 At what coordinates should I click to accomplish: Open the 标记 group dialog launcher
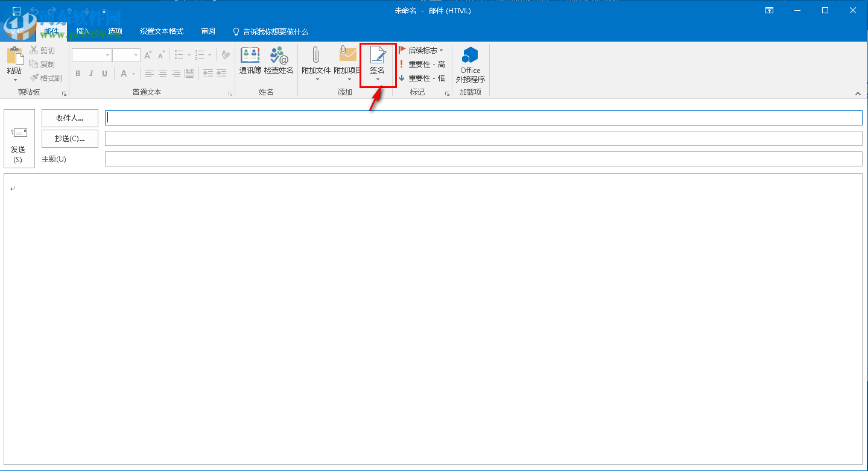447,94
